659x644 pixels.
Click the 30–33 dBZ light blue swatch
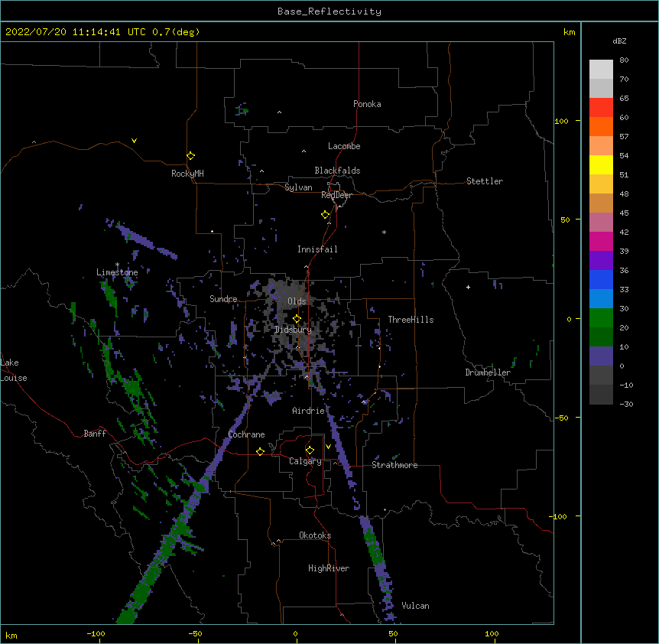click(x=601, y=299)
